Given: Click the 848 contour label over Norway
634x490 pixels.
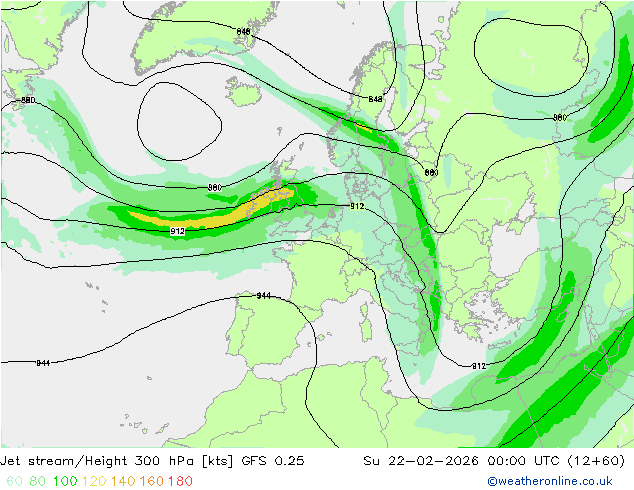Looking at the screenshot, I should pos(375,99).
